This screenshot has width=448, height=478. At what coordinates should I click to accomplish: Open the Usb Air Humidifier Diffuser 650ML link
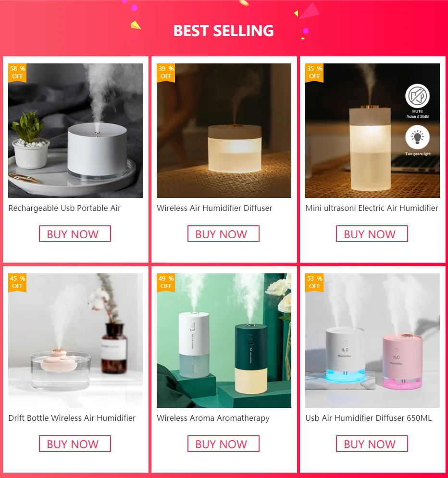[x=368, y=418]
